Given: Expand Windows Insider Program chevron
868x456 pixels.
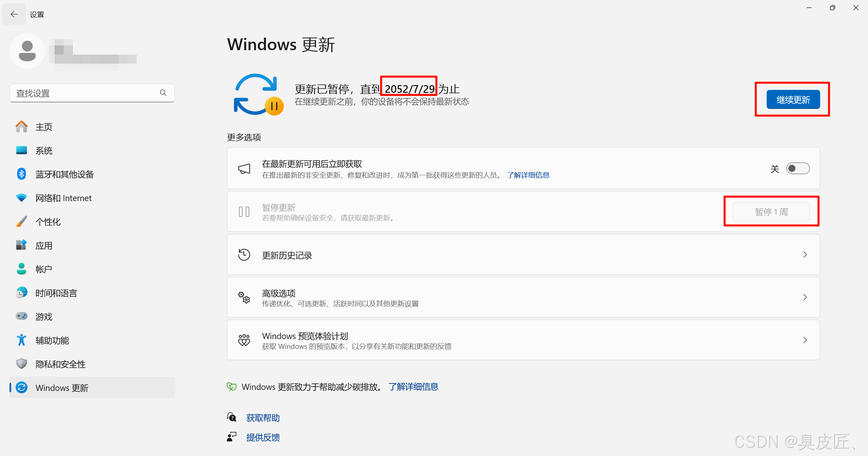Looking at the screenshot, I should tap(805, 340).
